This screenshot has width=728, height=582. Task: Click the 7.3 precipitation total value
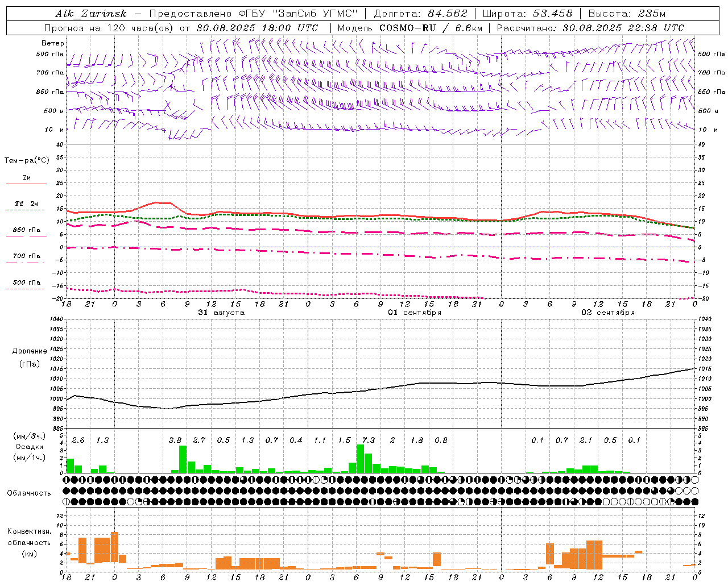coord(369,440)
